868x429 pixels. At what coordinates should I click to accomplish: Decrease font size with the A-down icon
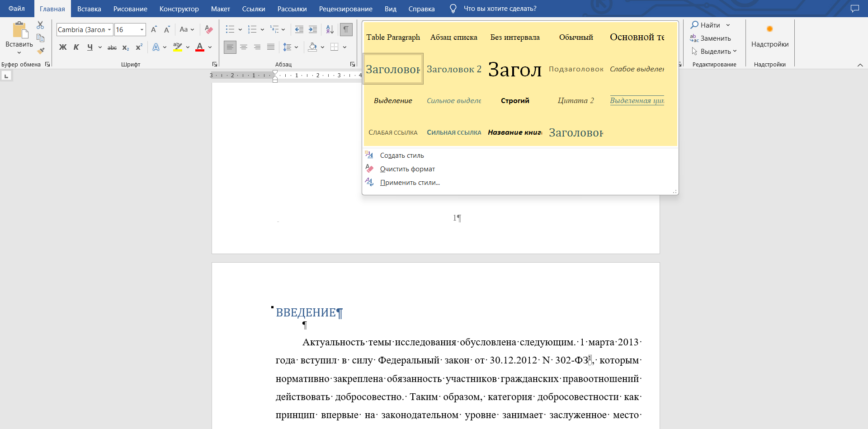(x=167, y=30)
